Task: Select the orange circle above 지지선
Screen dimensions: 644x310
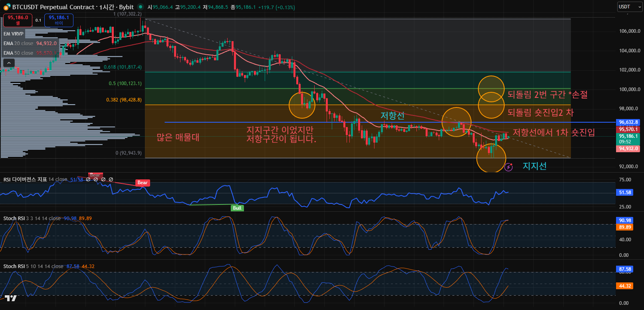Action: click(x=491, y=158)
